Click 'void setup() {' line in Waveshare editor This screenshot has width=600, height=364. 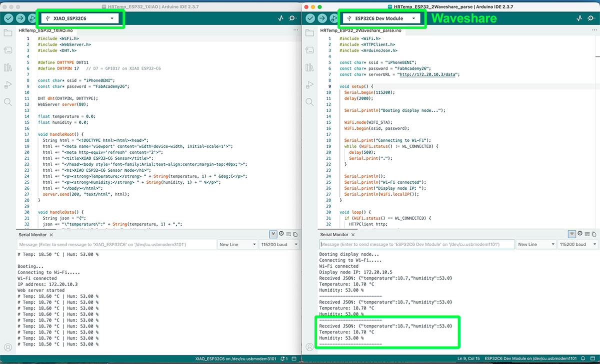356,86
